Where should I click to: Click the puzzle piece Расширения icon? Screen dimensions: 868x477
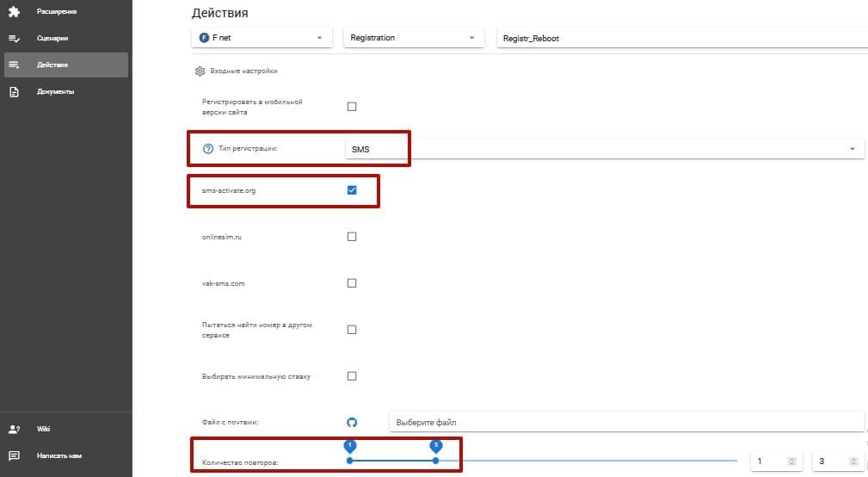point(14,11)
